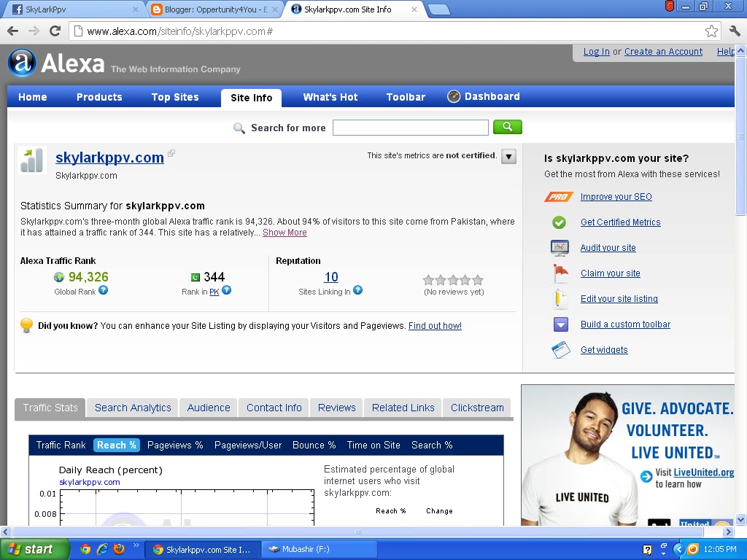
Task: Bookmark the page with the star icon
Action: tap(711, 31)
